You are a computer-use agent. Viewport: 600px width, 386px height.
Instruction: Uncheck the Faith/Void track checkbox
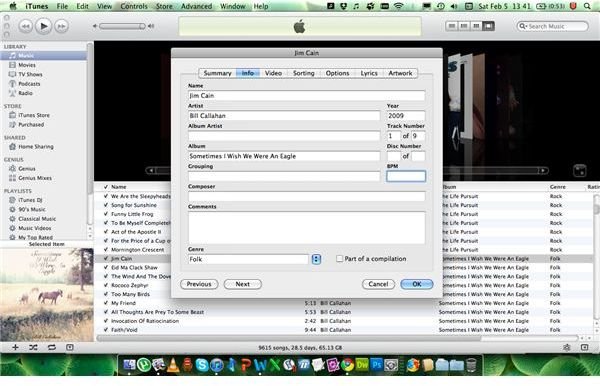[106, 330]
